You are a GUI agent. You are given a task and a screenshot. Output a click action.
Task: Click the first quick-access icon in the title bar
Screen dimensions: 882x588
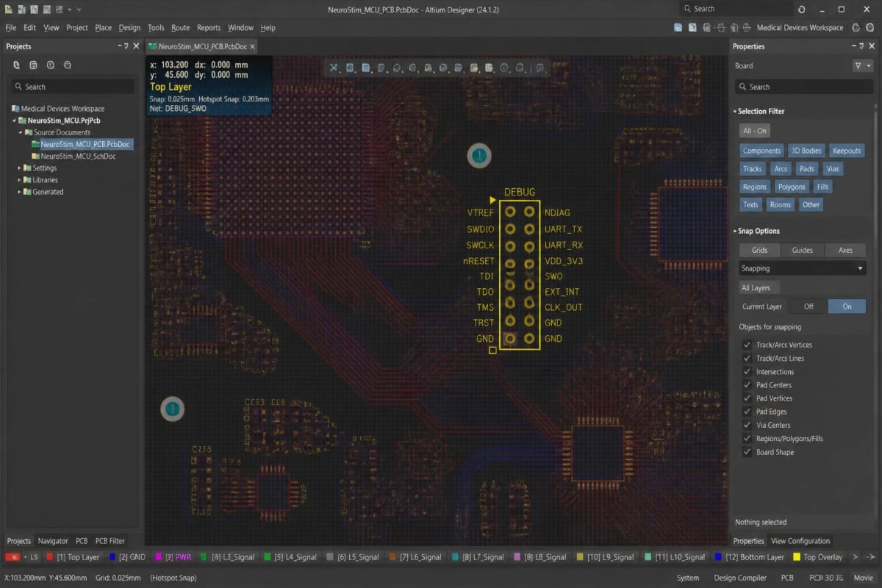[8, 9]
